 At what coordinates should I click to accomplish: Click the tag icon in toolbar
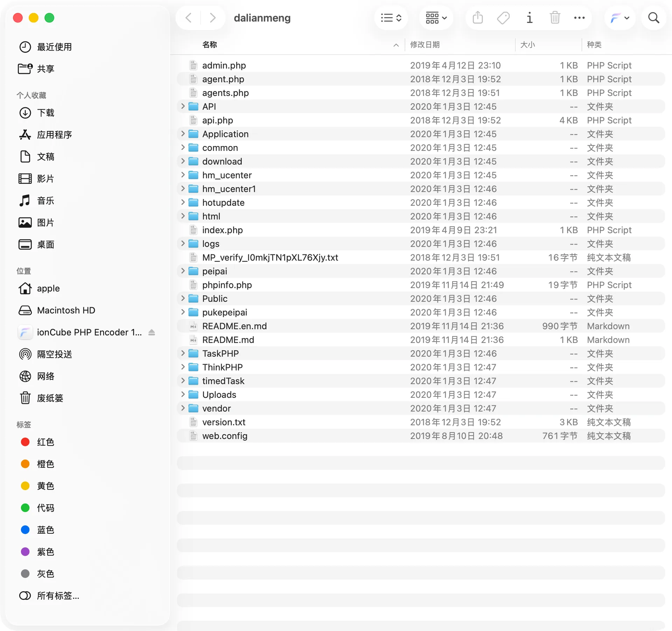pos(503,18)
